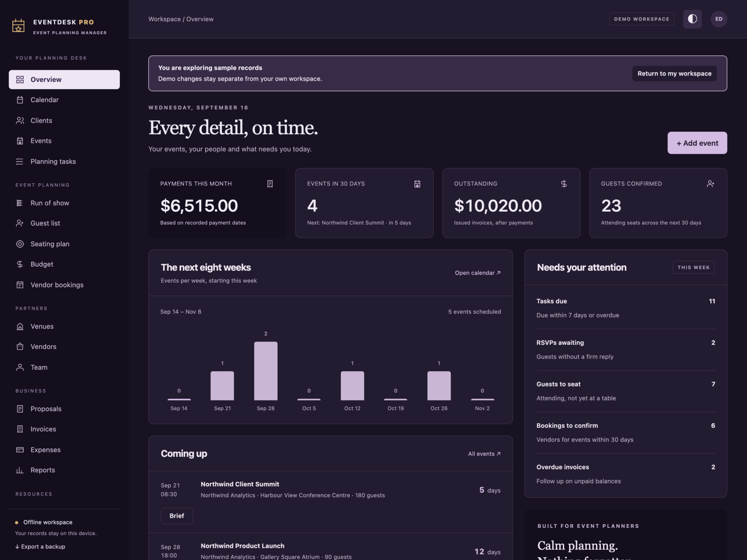Screen dimensions: 747x560
Task: Click the Vendors bag icon
Action: coord(20,346)
